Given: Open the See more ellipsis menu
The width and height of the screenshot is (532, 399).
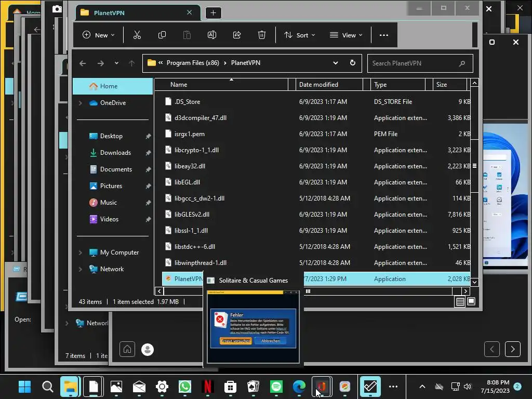Looking at the screenshot, I should click(x=384, y=35).
